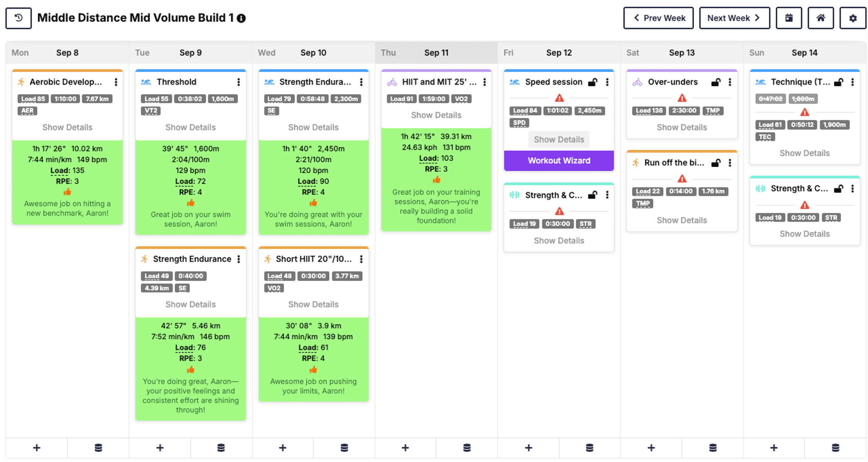Click the warning triangle on Over-unders workout
The height and width of the screenshot is (462, 868).
[x=682, y=98]
